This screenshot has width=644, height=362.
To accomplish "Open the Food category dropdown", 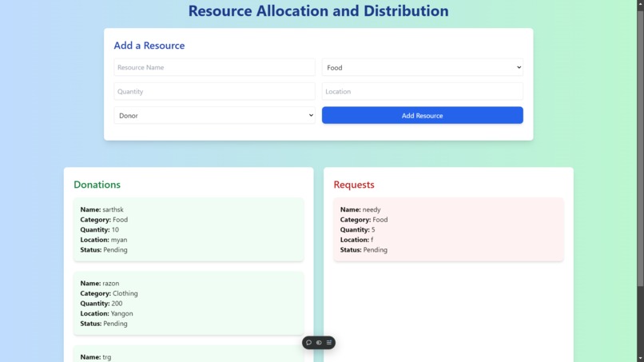I will 422,67.
